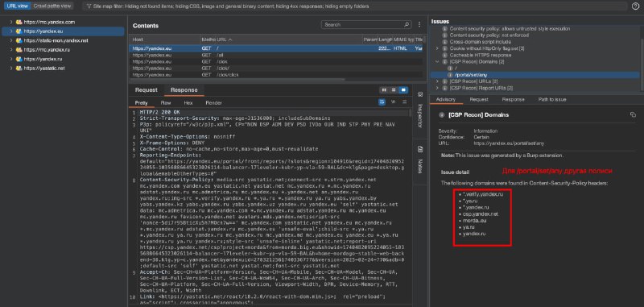
Task: Select the GET /clck/click row
Action: click(x=276, y=75)
